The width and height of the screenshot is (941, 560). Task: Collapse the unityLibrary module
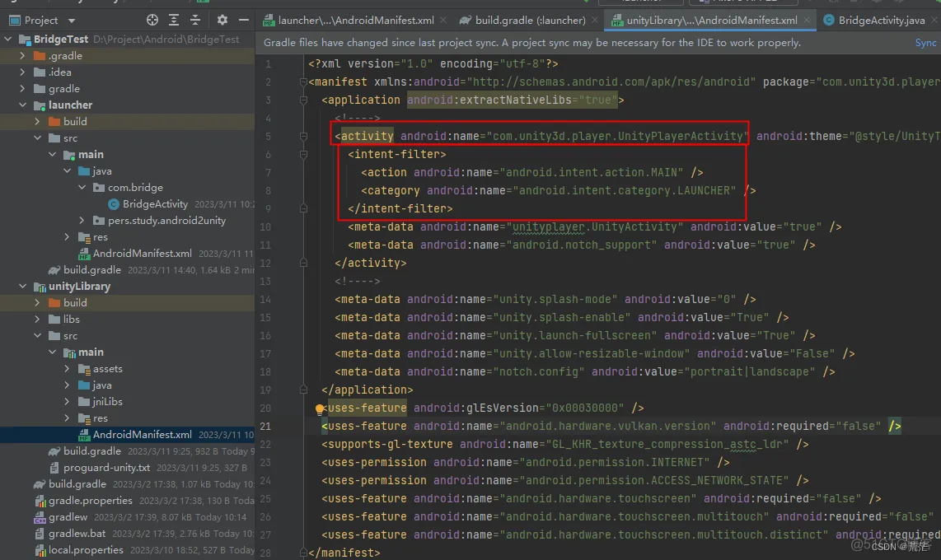[x=23, y=287]
